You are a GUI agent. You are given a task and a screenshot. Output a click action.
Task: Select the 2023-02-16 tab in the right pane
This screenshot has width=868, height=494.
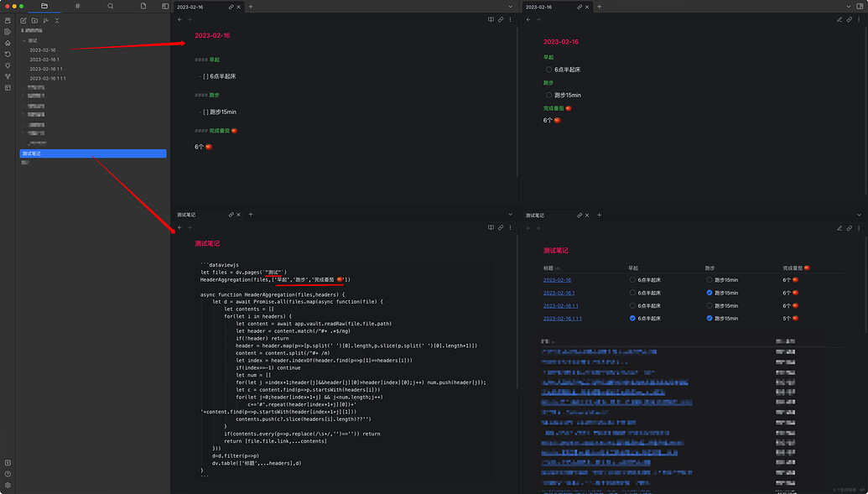(541, 5)
